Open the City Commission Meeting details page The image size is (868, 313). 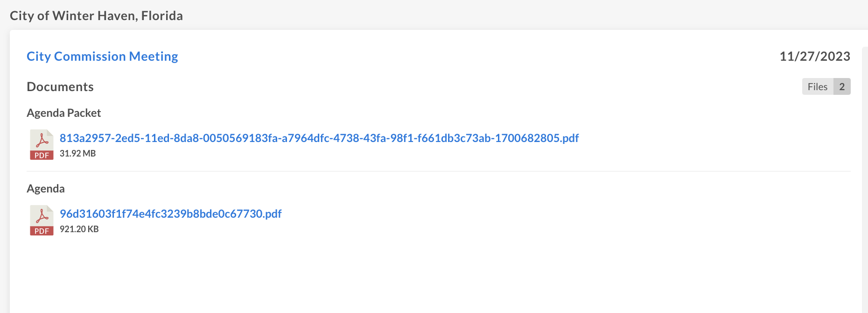(102, 56)
